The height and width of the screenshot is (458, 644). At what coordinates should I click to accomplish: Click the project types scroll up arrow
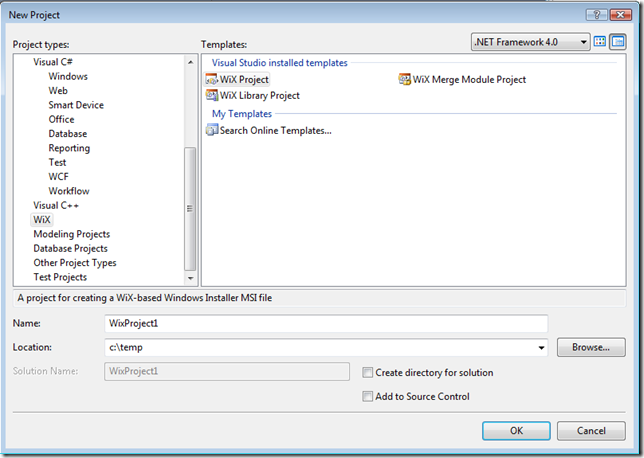pyautogui.click(x=190, y=62)
